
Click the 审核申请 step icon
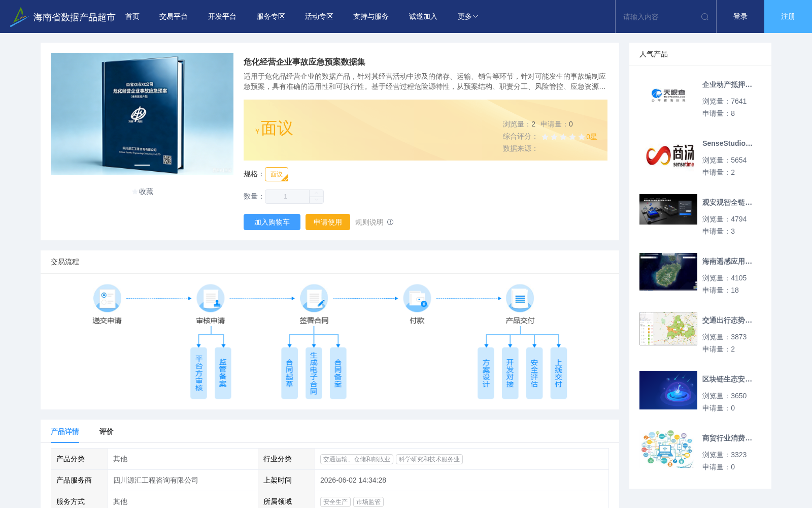(x=211, y=298)
